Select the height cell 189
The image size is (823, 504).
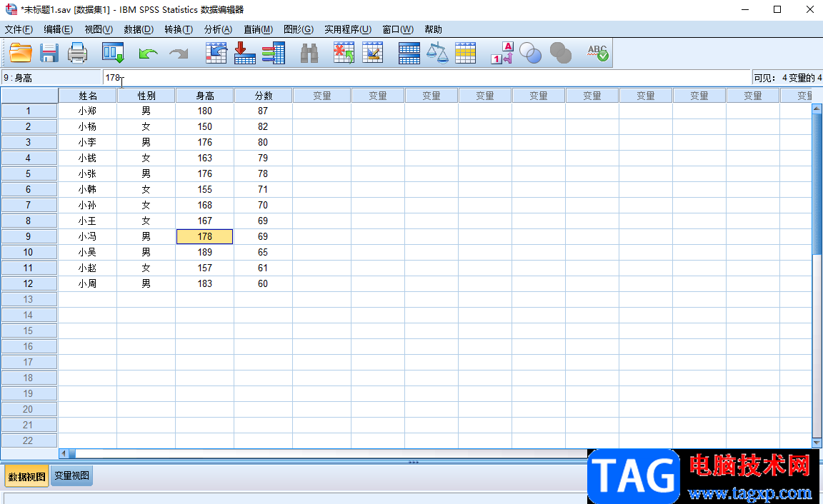(x=205, y=252)
